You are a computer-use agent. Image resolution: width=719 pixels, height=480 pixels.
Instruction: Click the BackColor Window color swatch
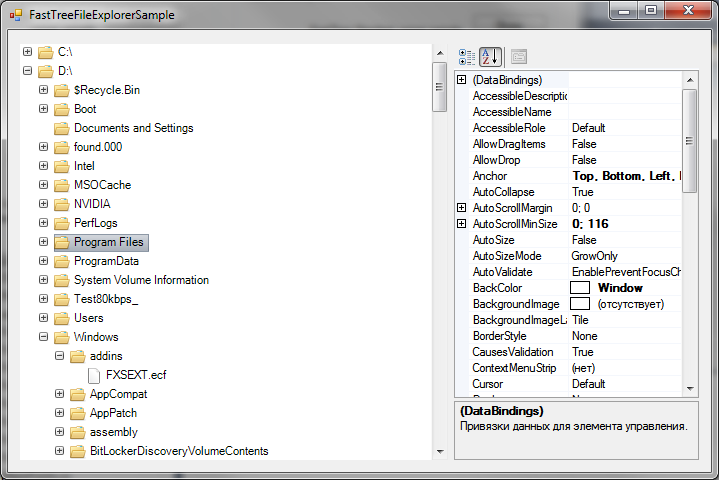tap(580, 288)
